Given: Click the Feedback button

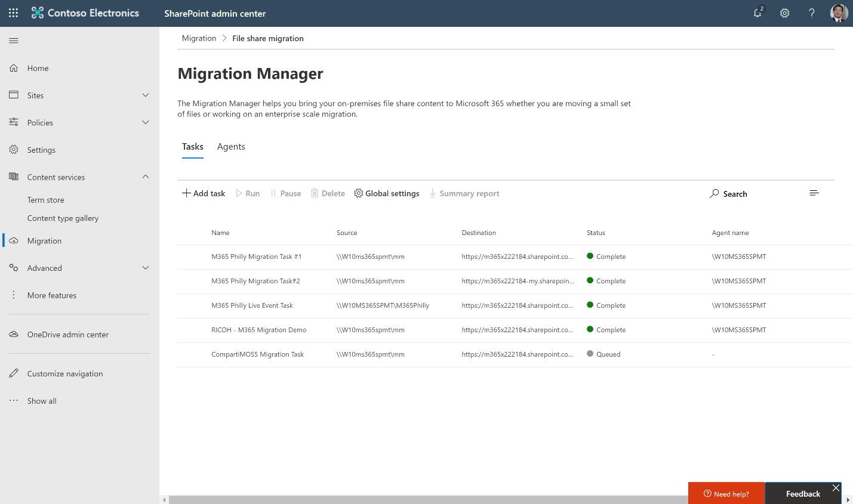Looking at the screenshot, I should tap(802, 494).
